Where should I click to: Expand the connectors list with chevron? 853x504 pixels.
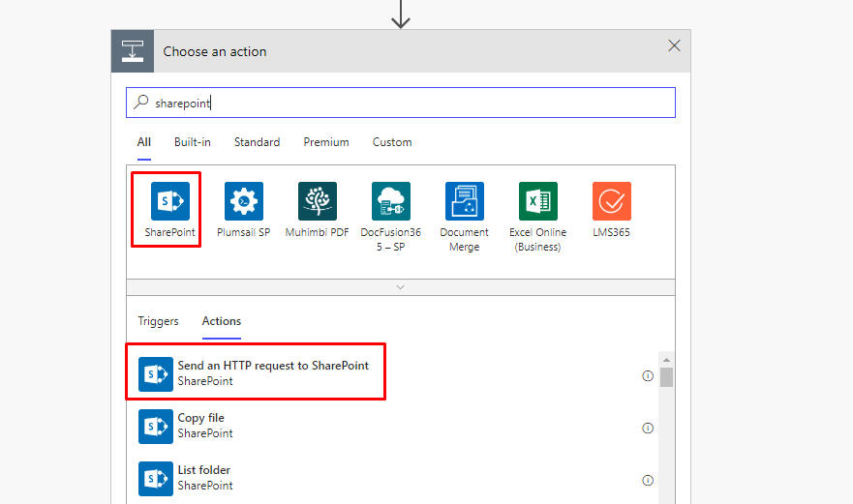click(x=401, y=287)
